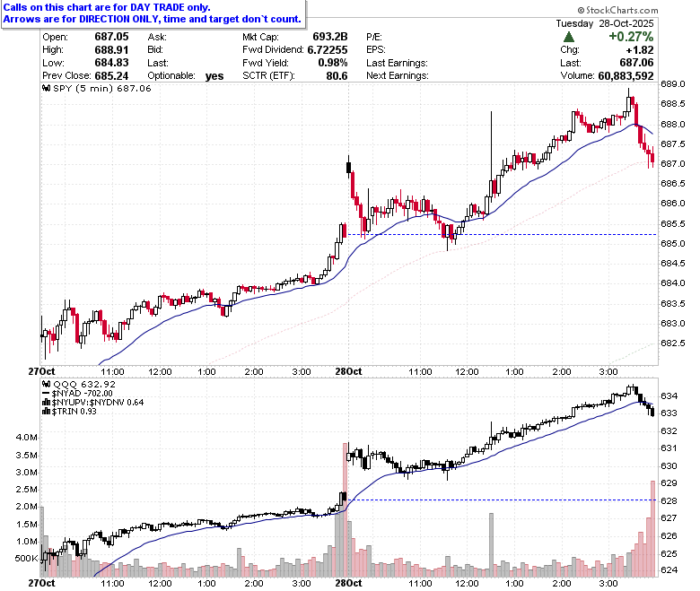Image resolution: width=700 pixels, height=591 pixels.
Task: Click the 28Oct marker on SPY axis
Action: 348,371
